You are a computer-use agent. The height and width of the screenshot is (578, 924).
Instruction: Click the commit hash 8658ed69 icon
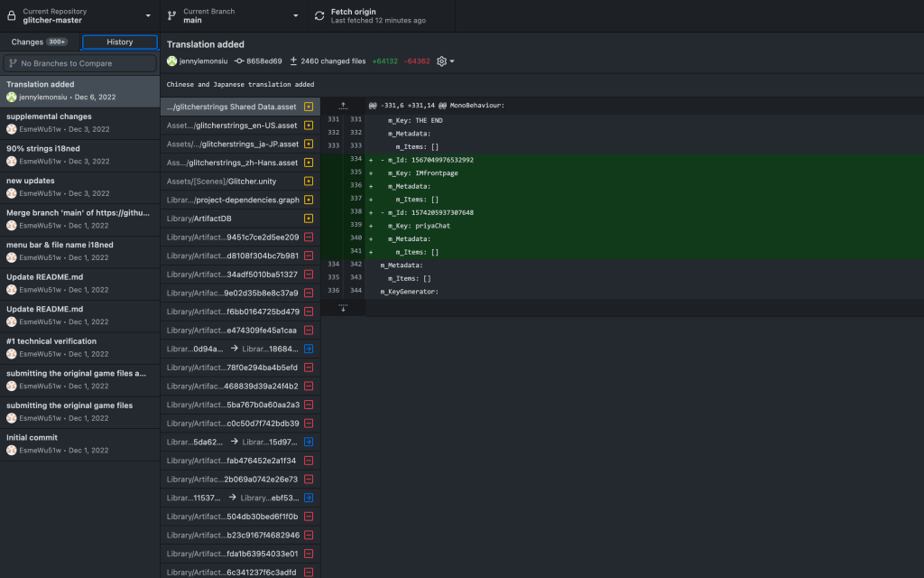point(239,61)
